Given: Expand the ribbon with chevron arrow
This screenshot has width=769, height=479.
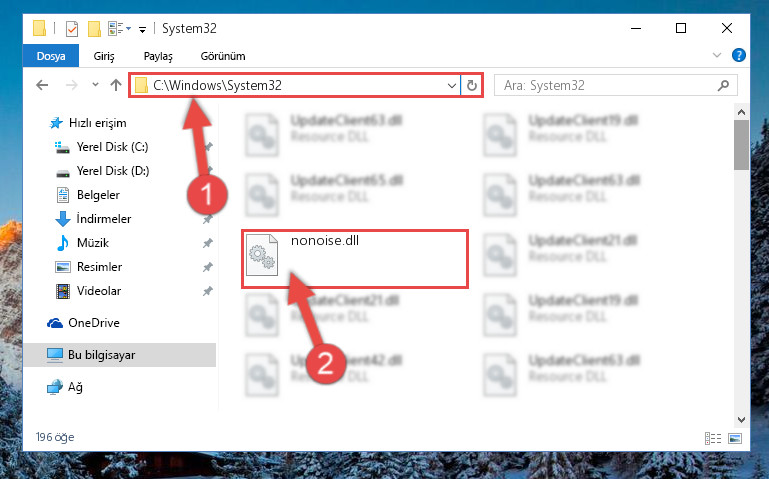Looking at the screenshot, I should (x=717, y=55).
